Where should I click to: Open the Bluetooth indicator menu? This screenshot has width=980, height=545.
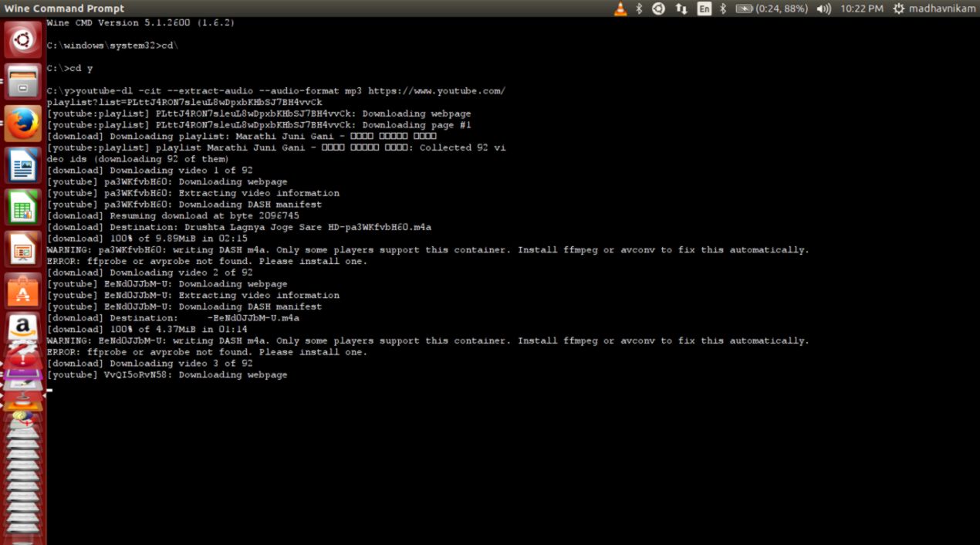point(722,8)
